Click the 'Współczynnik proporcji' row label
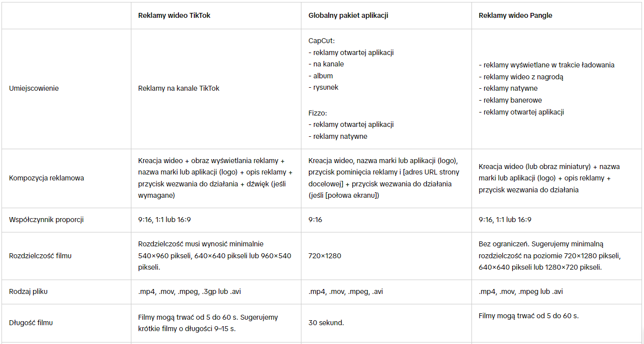The width and height of the screenshot is (644, 344). (x=46, y=220)
